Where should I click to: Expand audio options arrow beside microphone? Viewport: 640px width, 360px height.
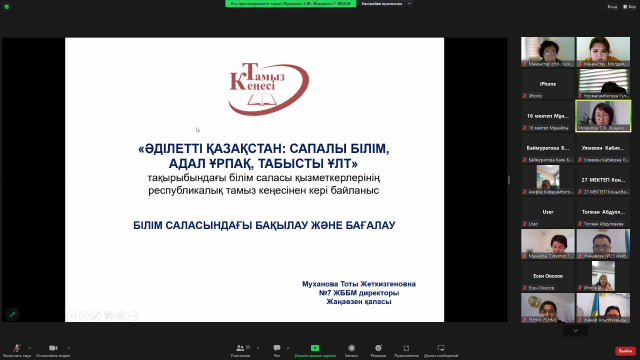29,348
